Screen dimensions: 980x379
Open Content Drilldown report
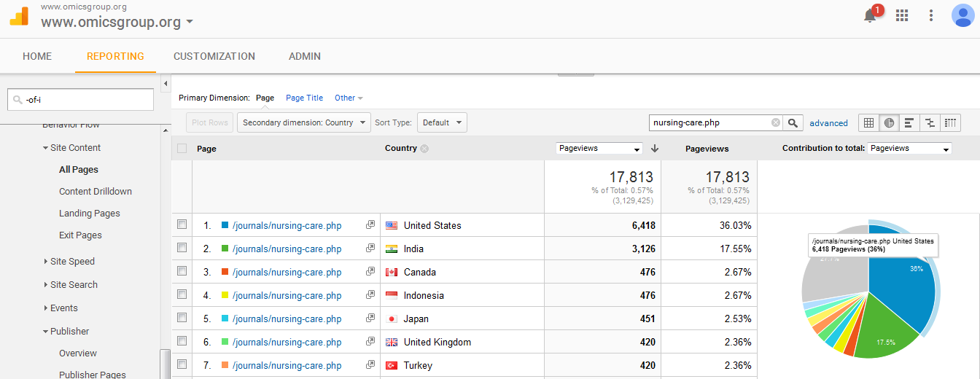tap(96, 191)
